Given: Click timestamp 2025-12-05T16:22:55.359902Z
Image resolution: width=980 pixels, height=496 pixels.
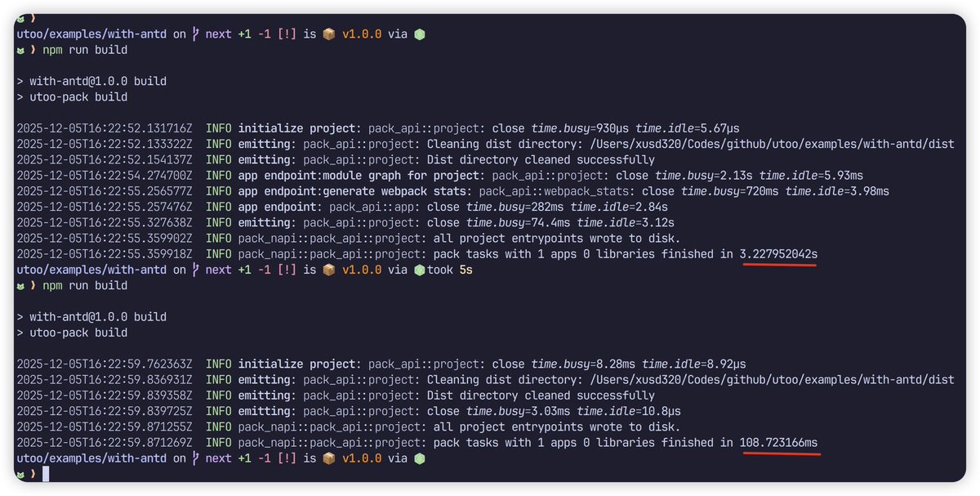Looking at the screenshot, I should coord(105,239).
